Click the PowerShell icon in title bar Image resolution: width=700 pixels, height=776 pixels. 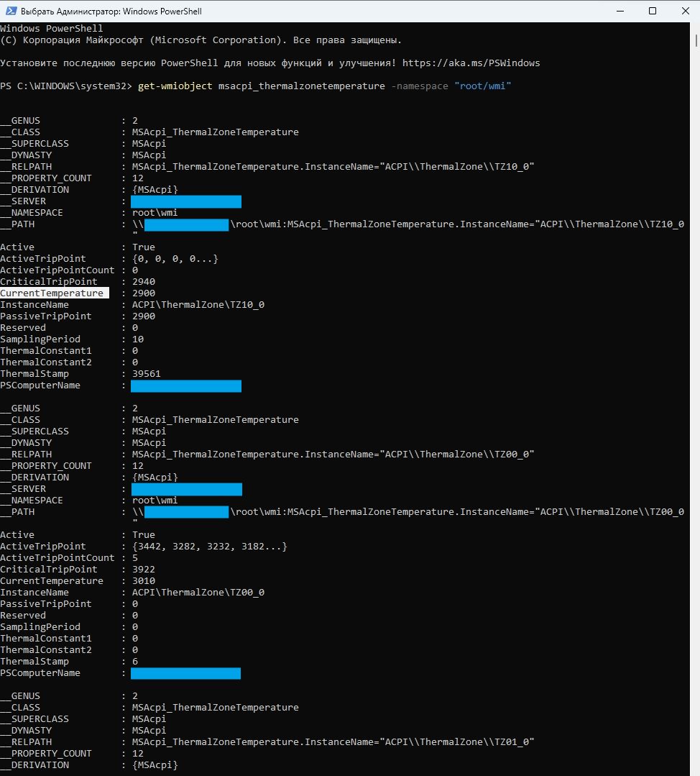[10, 12]
